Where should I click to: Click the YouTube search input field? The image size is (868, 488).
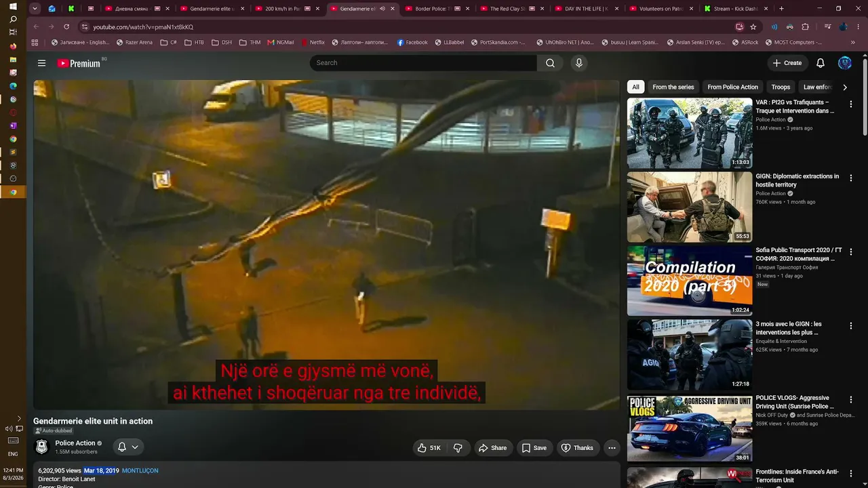423,63
